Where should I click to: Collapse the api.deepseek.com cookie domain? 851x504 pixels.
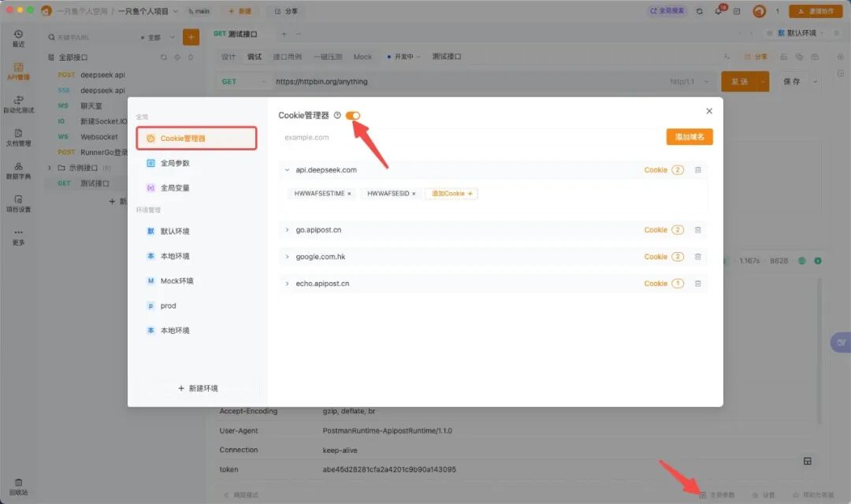287,170
